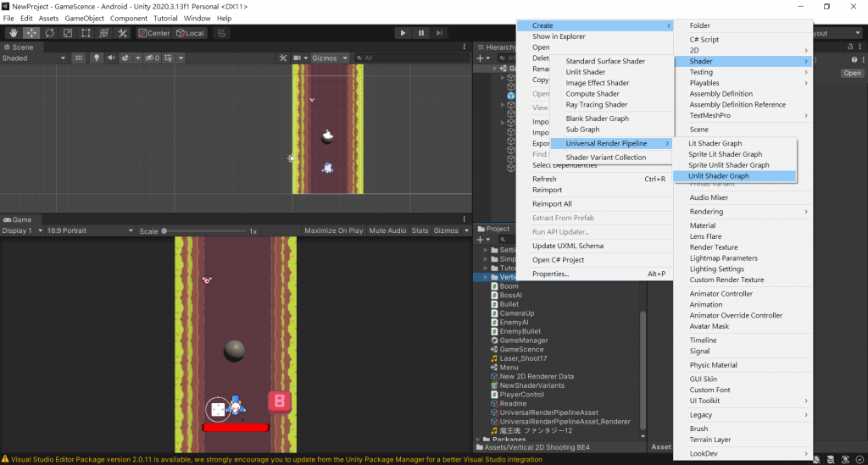Click the Pause button
The height and width of the screenshot is (465, 868).
coord(421,33)
